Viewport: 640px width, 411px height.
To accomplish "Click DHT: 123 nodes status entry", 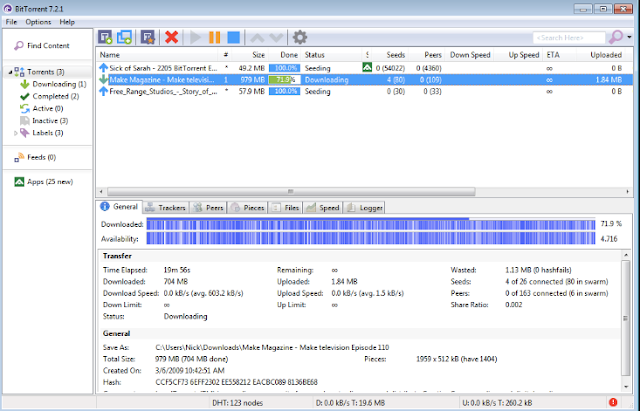I will click(237, 403).
